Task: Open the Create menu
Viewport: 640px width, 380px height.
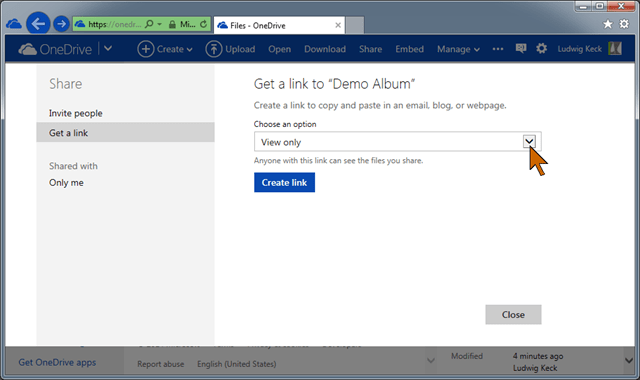Action: [x=165, y=49]
